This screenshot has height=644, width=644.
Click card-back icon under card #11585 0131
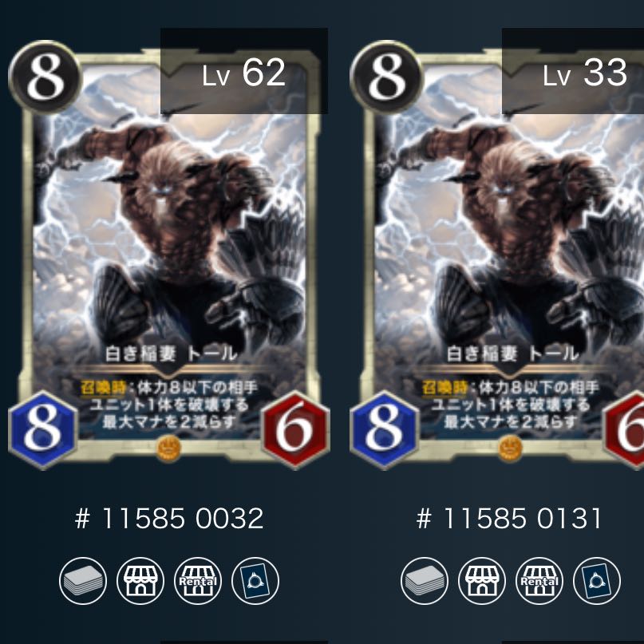597,581
